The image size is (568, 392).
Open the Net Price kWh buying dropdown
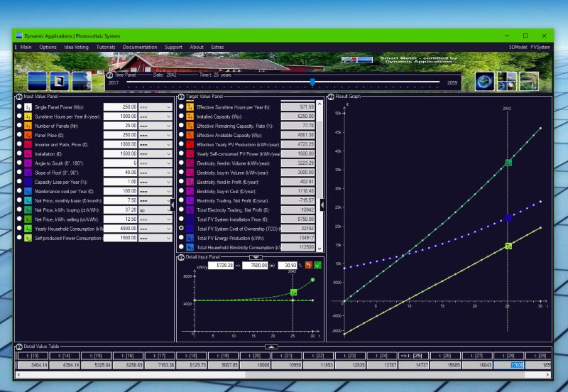(155, 209)
